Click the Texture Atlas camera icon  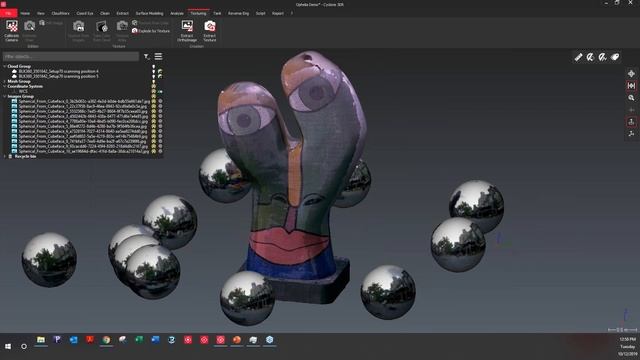pos(122,26)
